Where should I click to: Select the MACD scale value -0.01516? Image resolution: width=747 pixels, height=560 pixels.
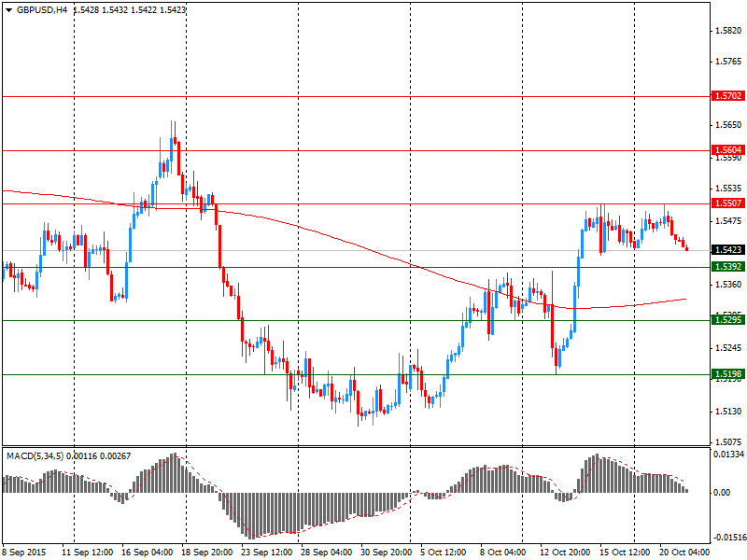tap(729, 538)
